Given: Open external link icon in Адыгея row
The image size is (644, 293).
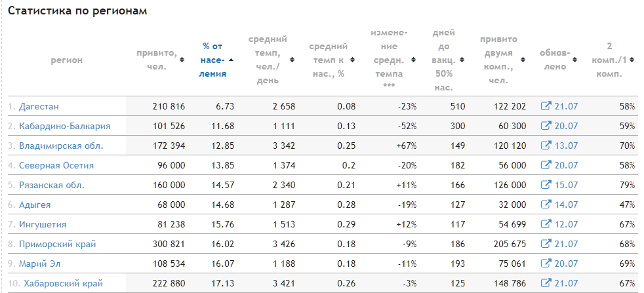Looking at the screenshot, I should pyautogui.click(x=546, y=205).
